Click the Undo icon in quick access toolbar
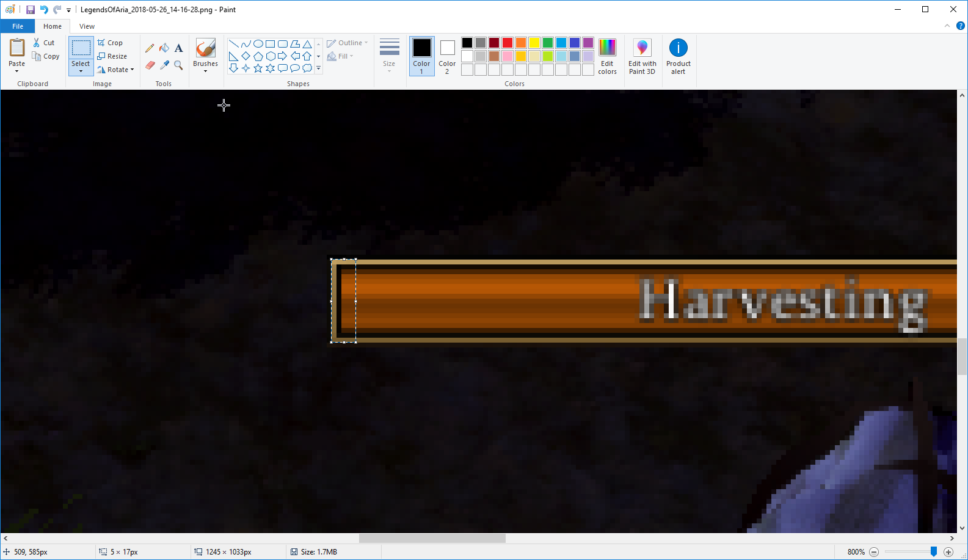968x560 pixels. pyautogui.click(x=43, y=10)
